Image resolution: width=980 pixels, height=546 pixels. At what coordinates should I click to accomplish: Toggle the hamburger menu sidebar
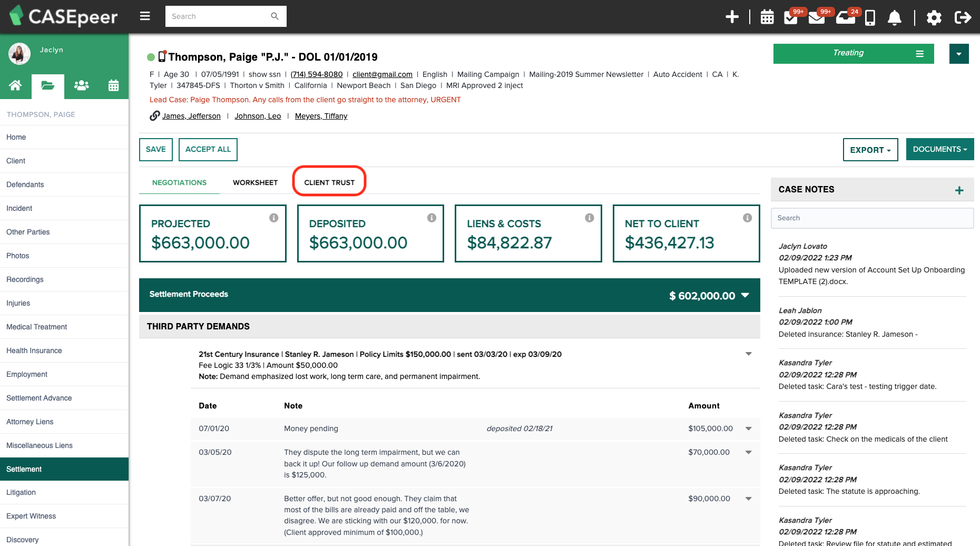tap(145, 16)
